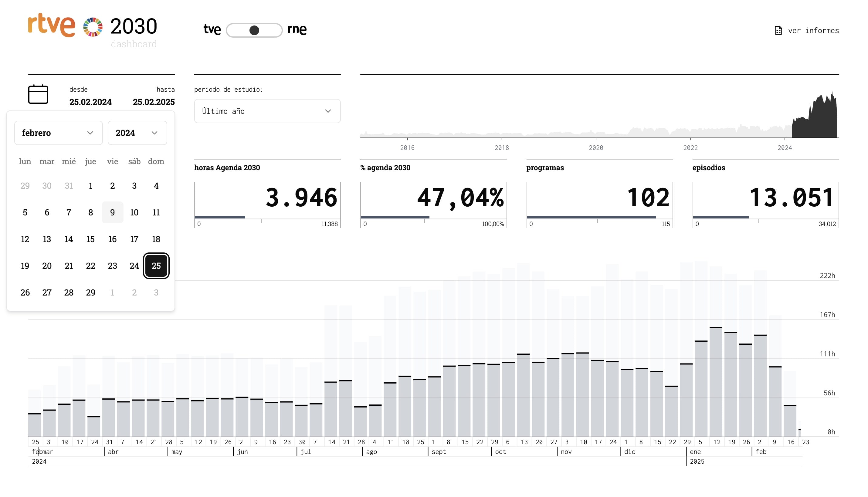Click the nov month axis label
The image size is (868, 497).
pyautogui.click(x=566, y=451)
